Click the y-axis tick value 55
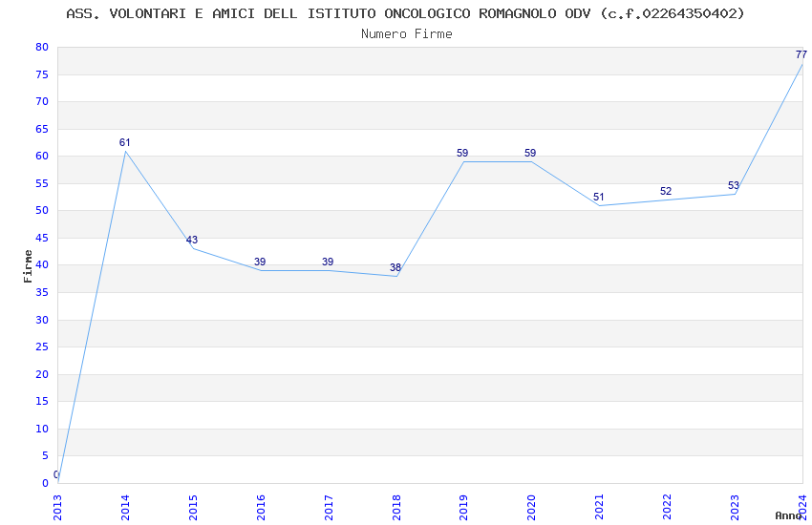The image size is (812, 525). point(42,183)
